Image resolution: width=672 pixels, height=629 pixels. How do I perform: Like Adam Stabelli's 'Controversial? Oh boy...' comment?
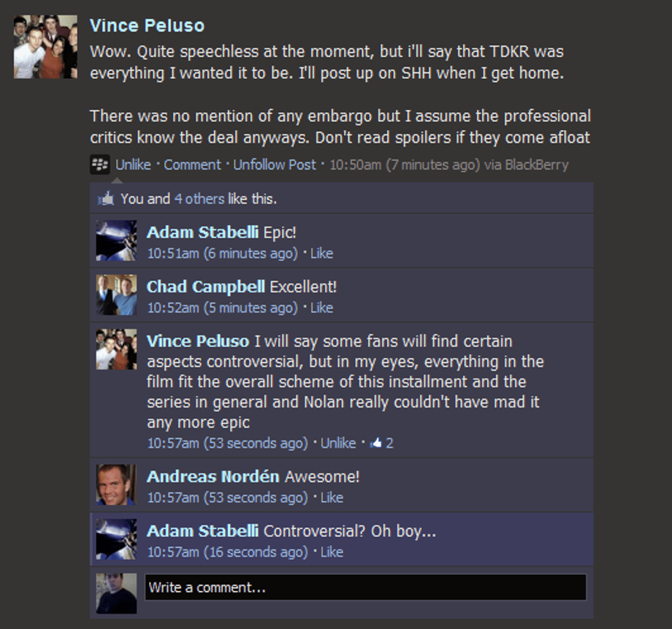point(332,552)
